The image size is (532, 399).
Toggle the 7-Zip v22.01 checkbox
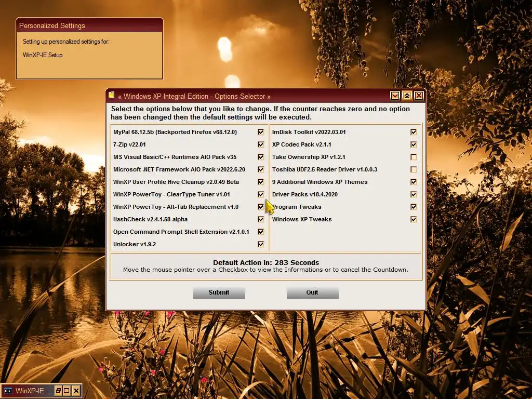coord(261,144)
